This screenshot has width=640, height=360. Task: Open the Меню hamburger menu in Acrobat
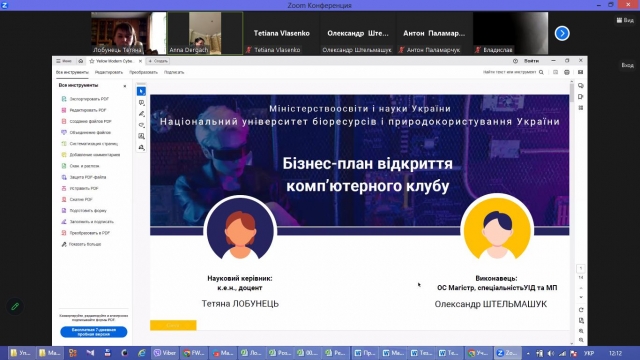[64, 61]
